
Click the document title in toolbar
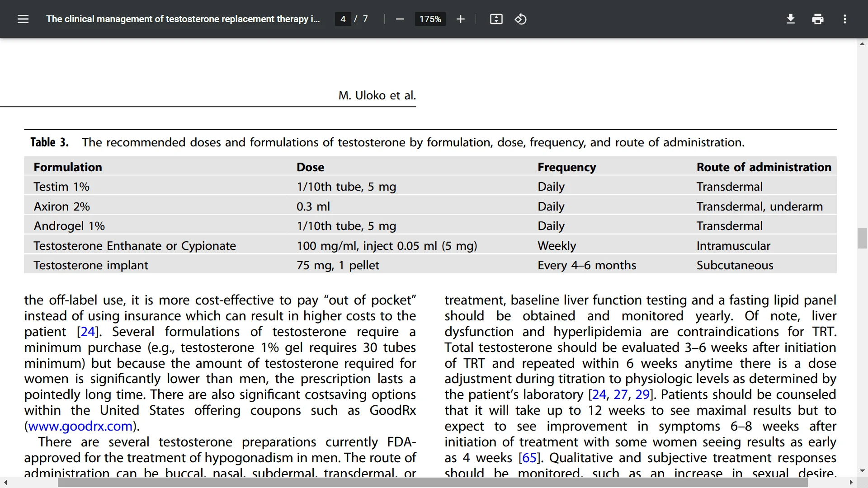tap(183, 19)
